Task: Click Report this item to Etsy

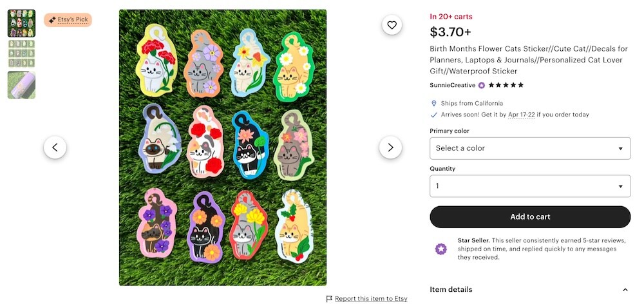Action: (371, 299)
